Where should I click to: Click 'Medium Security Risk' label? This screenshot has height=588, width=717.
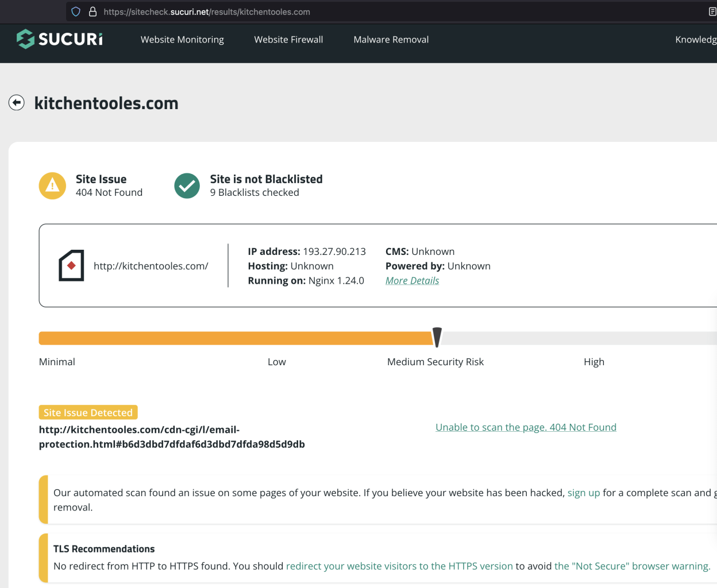[x=435, y=362]
